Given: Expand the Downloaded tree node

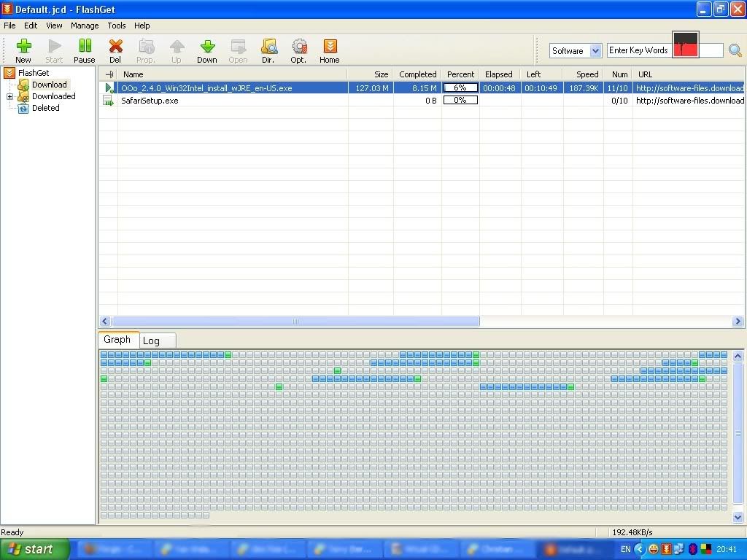Looking at the screenshot, I should pos(9,97).
